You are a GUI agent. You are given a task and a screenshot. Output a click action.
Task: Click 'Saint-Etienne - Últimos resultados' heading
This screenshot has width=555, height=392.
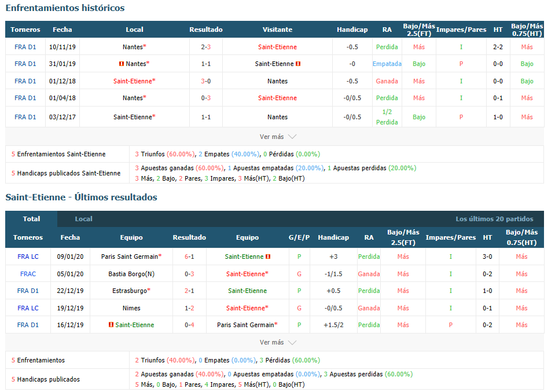coord(82,197)
